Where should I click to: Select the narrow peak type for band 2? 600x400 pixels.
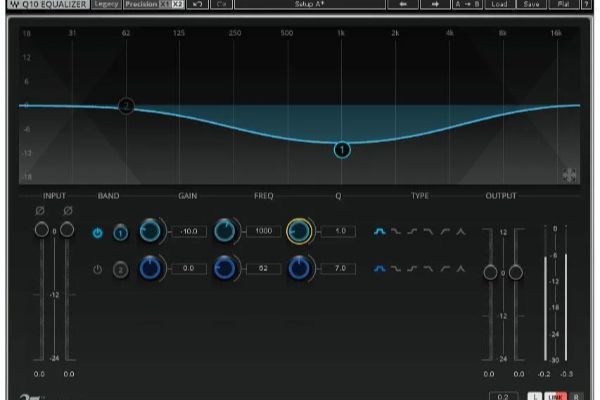click(461, 269)
